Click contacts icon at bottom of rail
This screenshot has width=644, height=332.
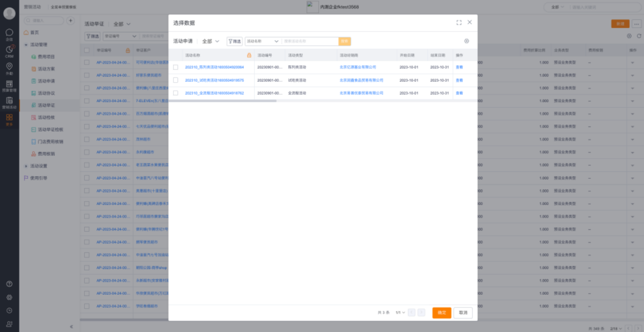9,324
